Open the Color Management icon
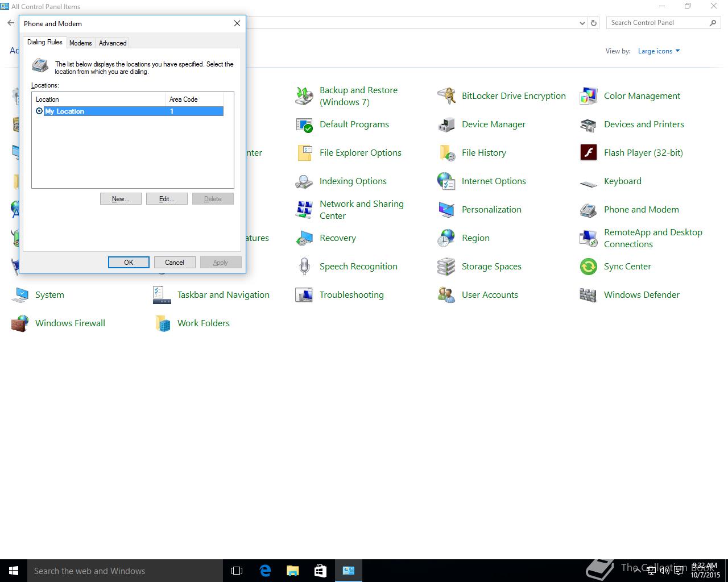Viewport: 728px width, 582px height. click(589, 96)
